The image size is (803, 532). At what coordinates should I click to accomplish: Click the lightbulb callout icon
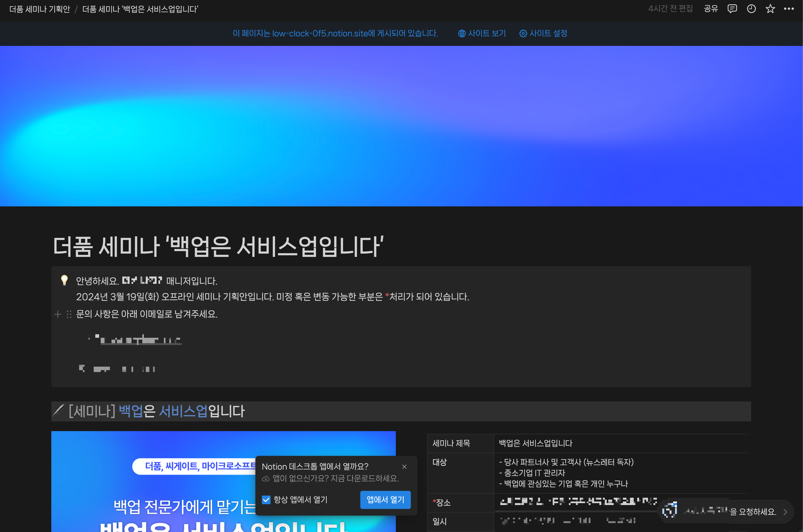[64, 280]
